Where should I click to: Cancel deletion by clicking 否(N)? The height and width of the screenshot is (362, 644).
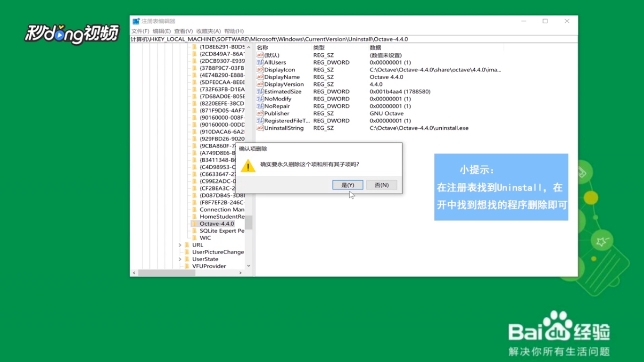(382, 184)
